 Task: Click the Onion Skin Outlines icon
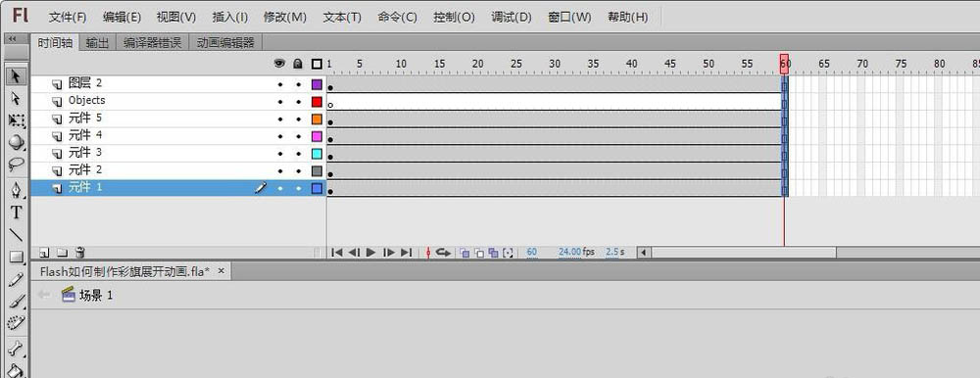pyautogui.click(x=479, y=253)
